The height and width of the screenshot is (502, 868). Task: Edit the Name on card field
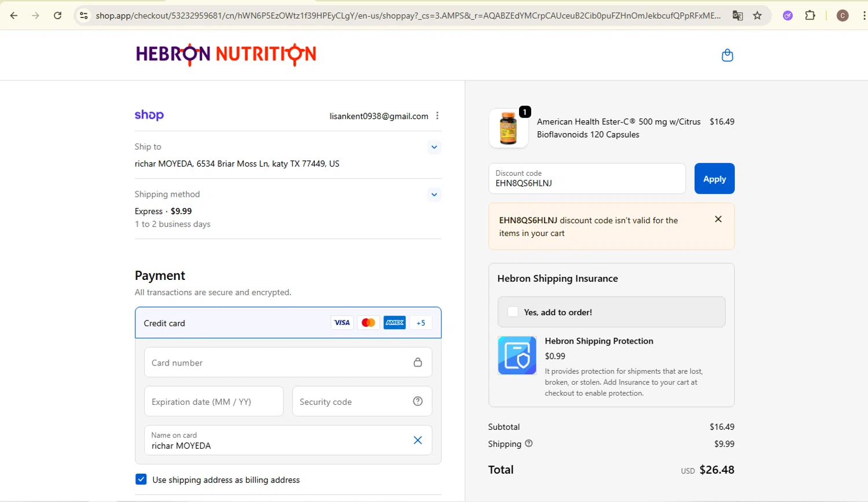point(288,440)
